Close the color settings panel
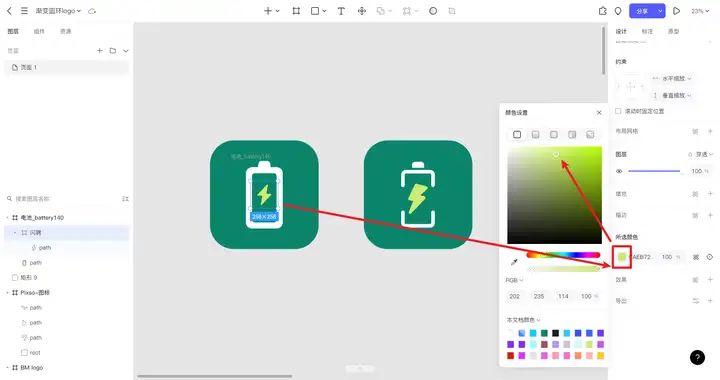Screen dimensions: 720x380 click(x=599, y=112)
